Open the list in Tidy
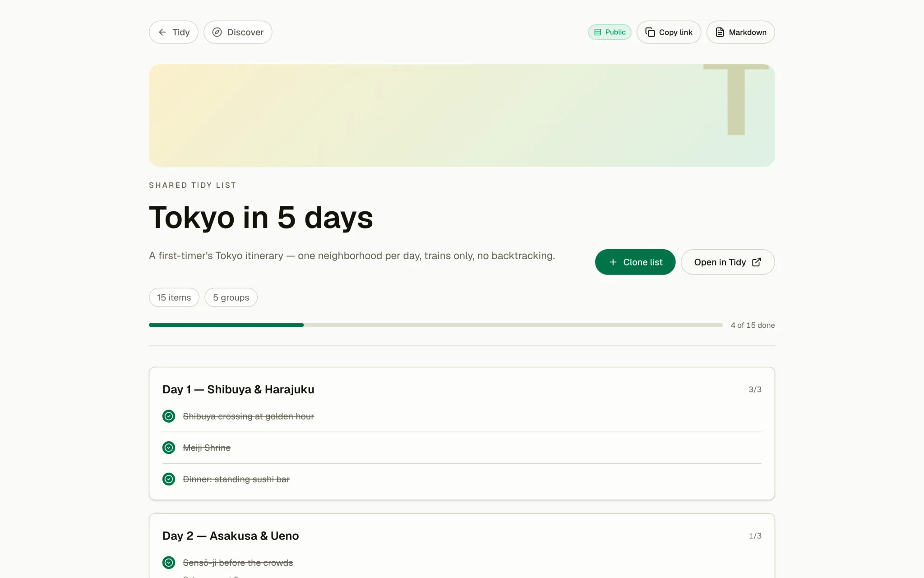The width and height of the screenshot is (924, 578). click(728, 262)
